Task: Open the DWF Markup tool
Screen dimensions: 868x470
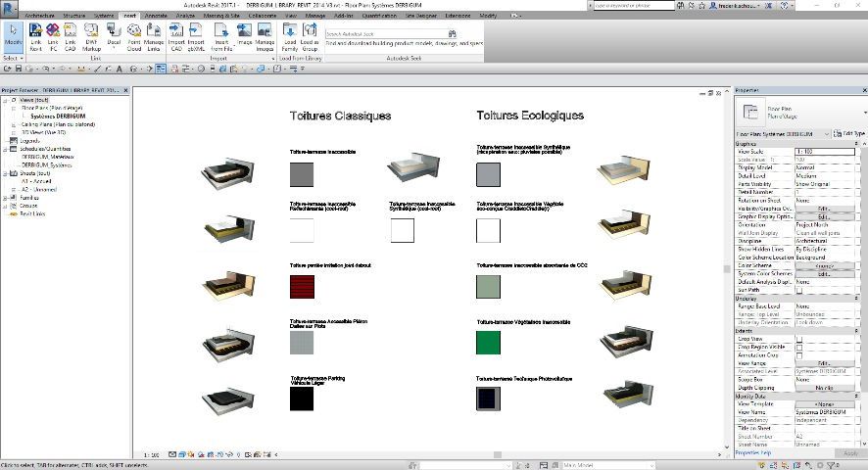Action: [92, 36]
